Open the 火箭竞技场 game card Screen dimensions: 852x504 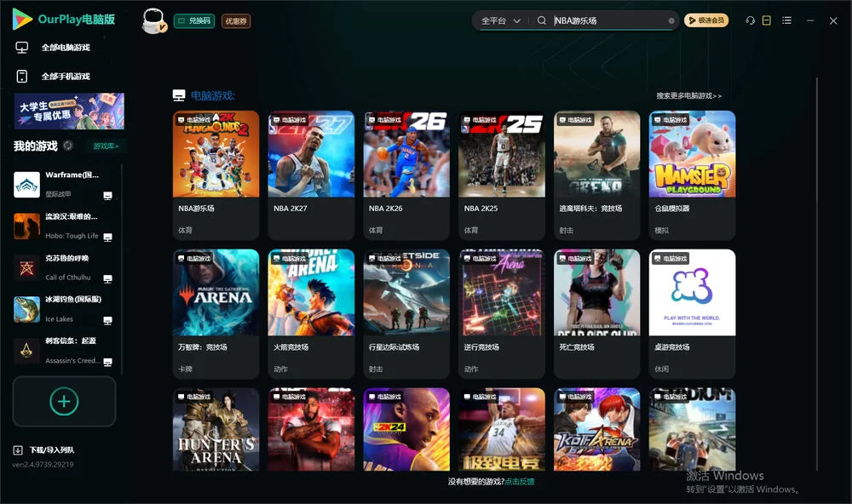click(x=311, y=313)
